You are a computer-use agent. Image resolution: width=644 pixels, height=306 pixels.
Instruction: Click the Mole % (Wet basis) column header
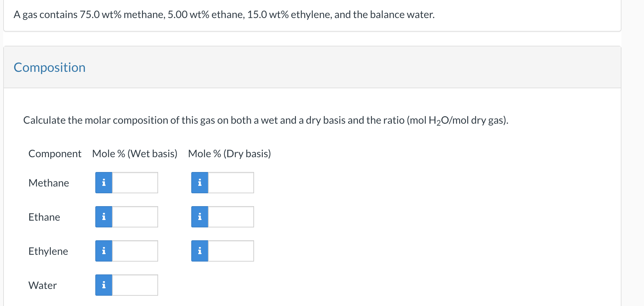point(135,154)
